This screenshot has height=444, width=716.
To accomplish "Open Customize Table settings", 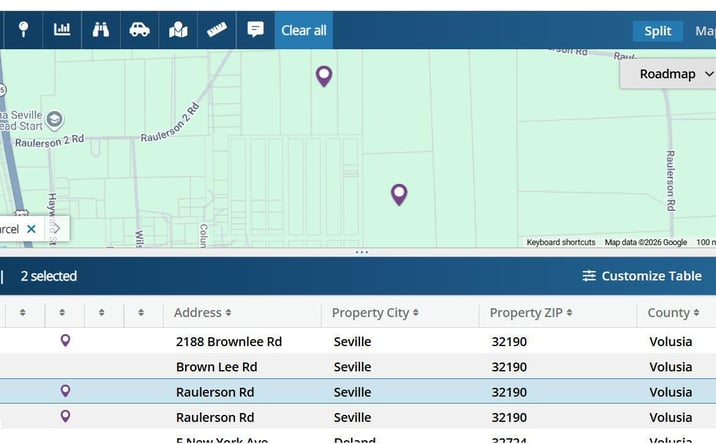I will point(642,276).
